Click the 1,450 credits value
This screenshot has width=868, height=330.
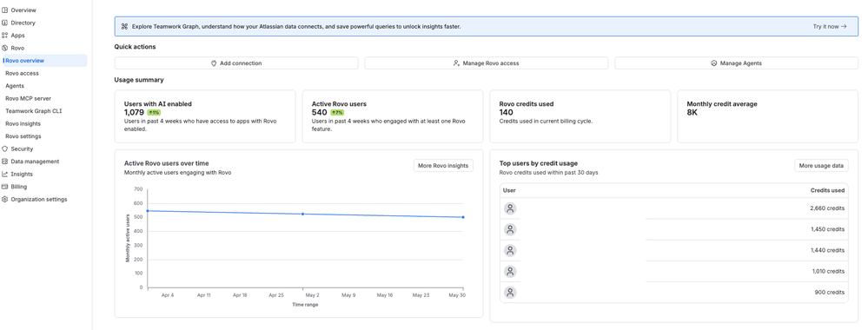pyautogui.click(x=827, y=229)
